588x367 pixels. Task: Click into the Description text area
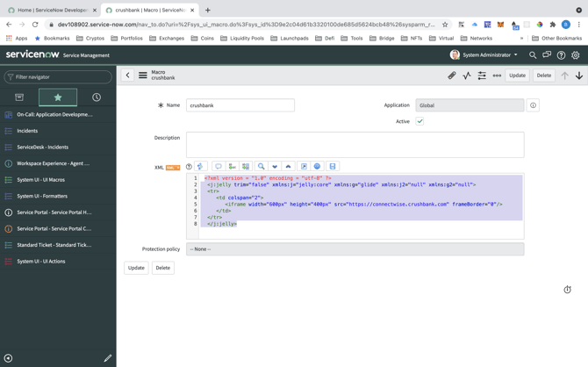[x=355, y=145]
